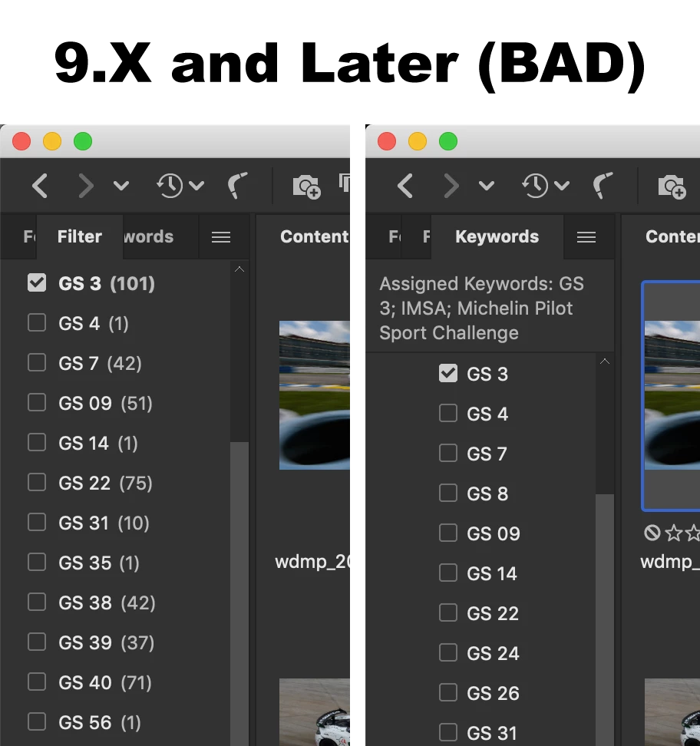This screenshot has height=746, width=700.
Task: Open recent files dropdown arrow, right window
Action: point(562,186)
